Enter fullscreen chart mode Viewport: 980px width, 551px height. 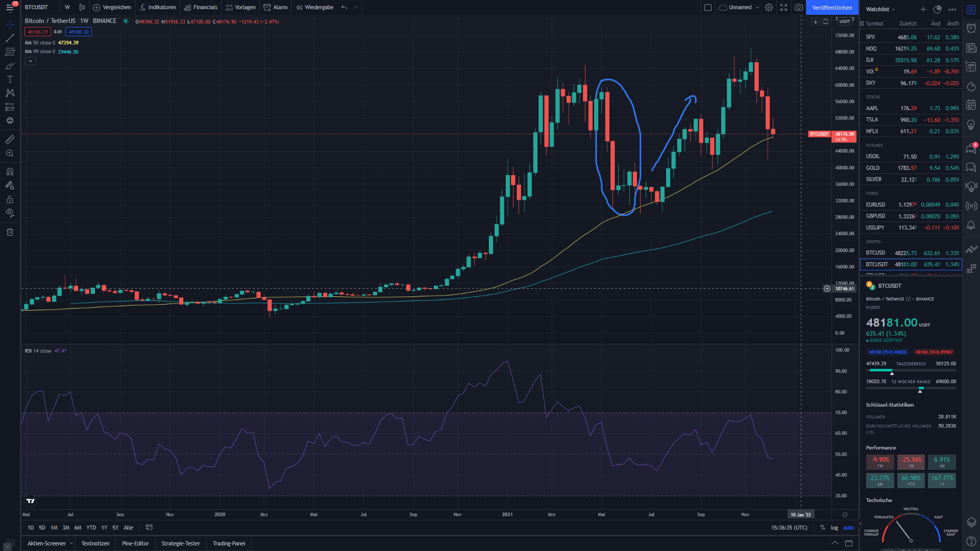click(783, 8)
